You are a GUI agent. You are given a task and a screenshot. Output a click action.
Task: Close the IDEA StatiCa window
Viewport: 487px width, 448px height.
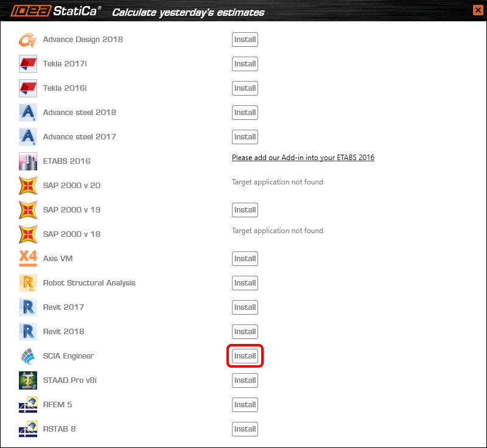click(x=478, y=10)
